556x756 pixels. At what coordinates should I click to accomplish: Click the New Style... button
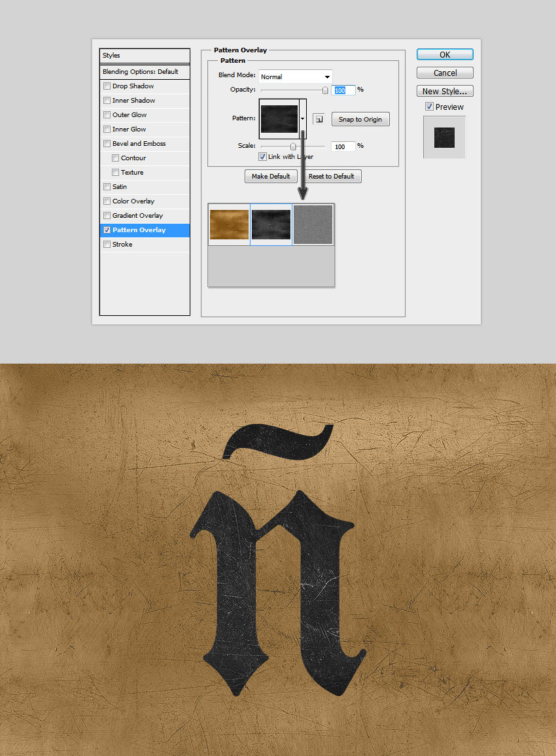[x=445, y=91]
